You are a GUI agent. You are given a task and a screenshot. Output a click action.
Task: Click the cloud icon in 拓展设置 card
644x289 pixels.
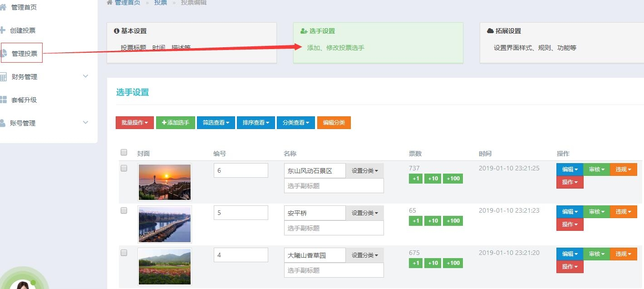click(x=490, y=31)
